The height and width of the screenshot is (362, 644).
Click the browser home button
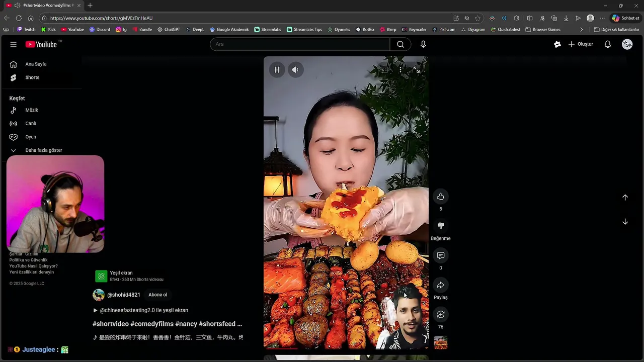pos(31,18)
